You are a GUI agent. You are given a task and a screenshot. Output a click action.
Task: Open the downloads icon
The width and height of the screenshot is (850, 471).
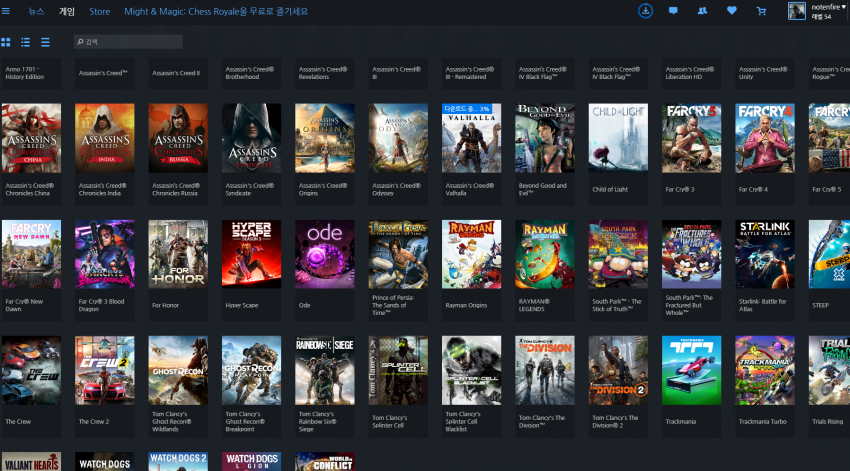(645, 10)
